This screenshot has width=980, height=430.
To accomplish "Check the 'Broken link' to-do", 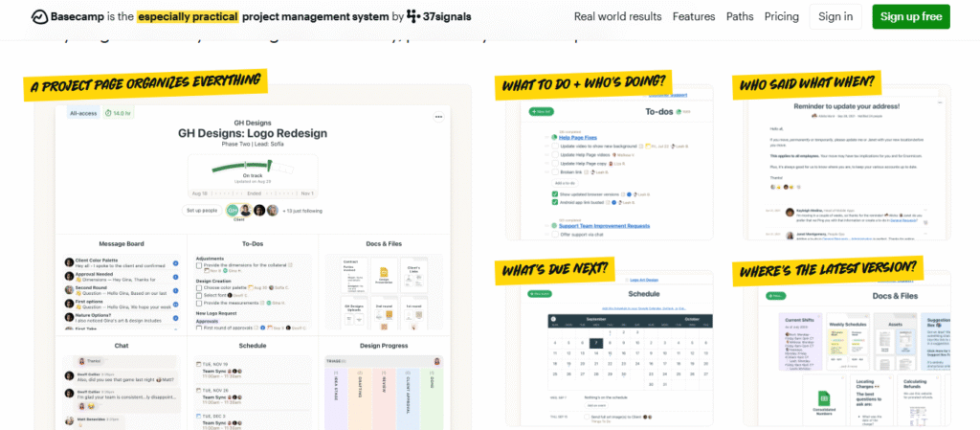I will pos(555,171).
